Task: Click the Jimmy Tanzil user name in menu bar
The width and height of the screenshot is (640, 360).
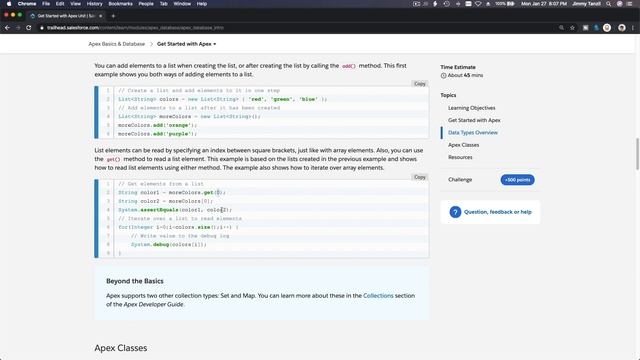Action: (586, 4)
